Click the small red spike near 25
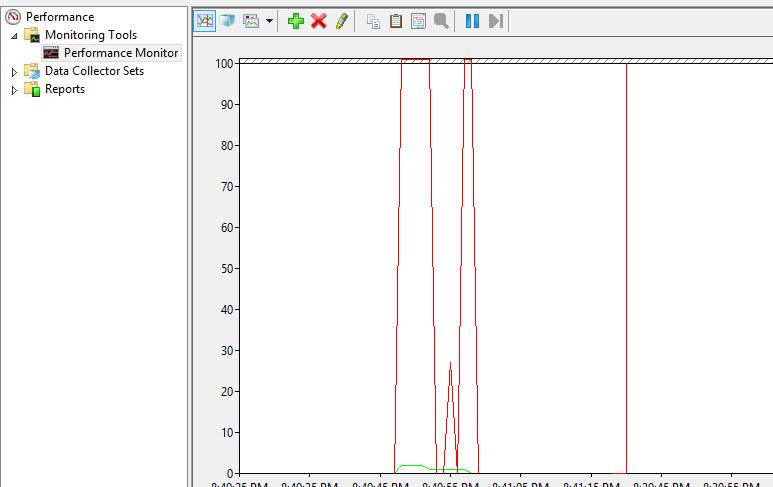 450,418
